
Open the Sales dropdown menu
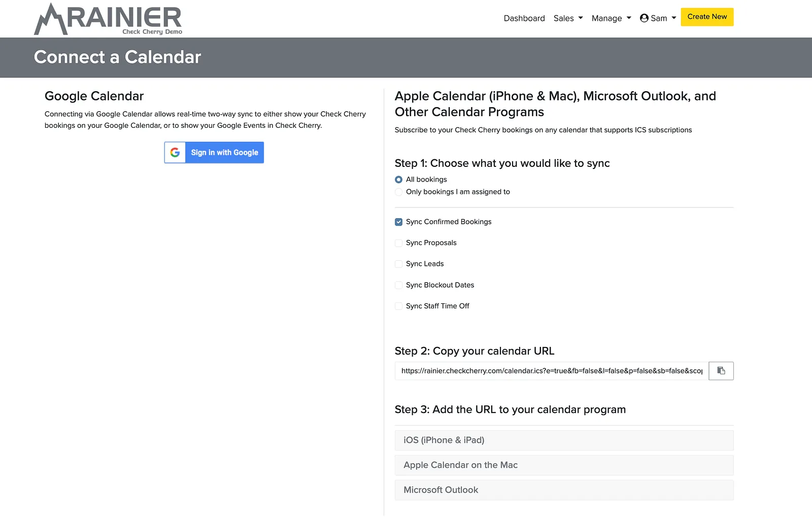568,18
